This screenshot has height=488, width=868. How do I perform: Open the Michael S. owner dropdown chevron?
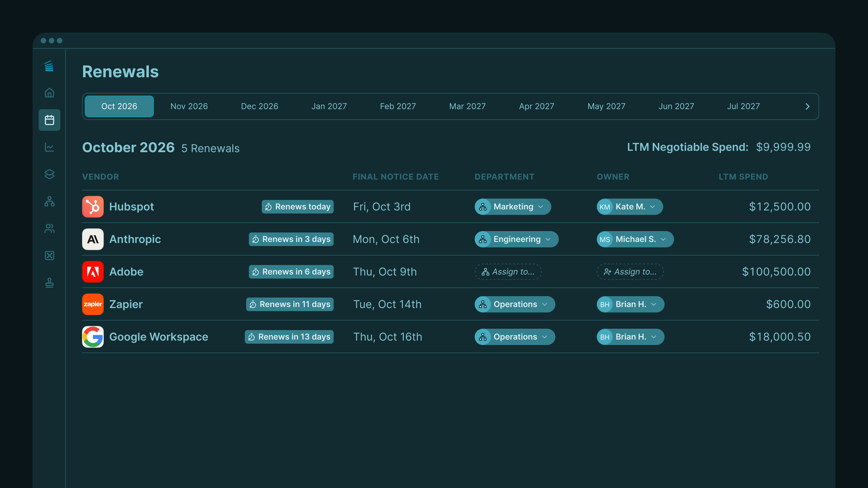pos(664,239)
